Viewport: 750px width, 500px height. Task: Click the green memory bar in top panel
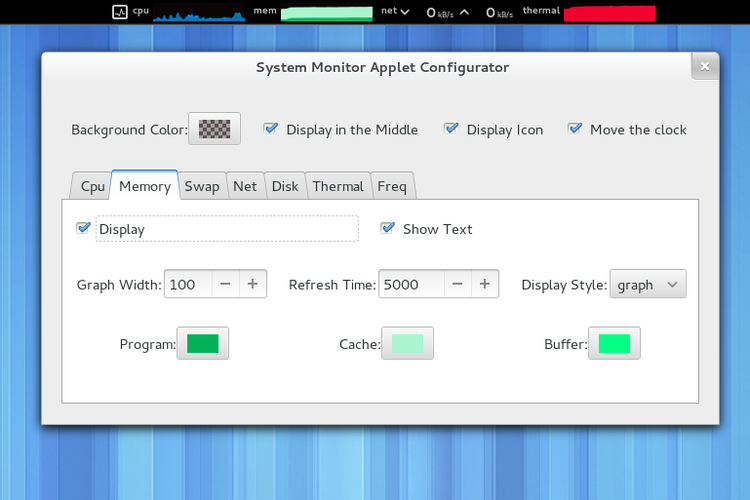pyautogui.click(x=325, y=13)
